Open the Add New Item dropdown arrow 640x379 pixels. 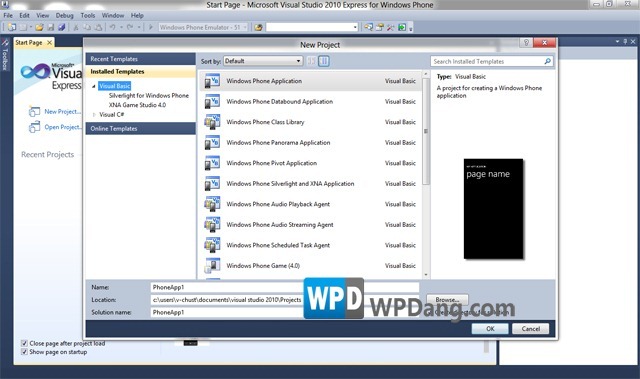31,27
